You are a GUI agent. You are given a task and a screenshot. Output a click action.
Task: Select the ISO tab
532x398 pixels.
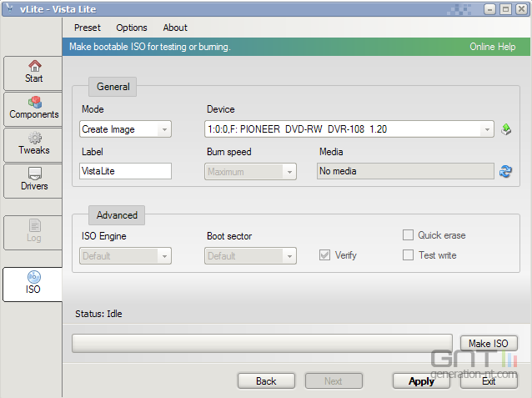33,285
